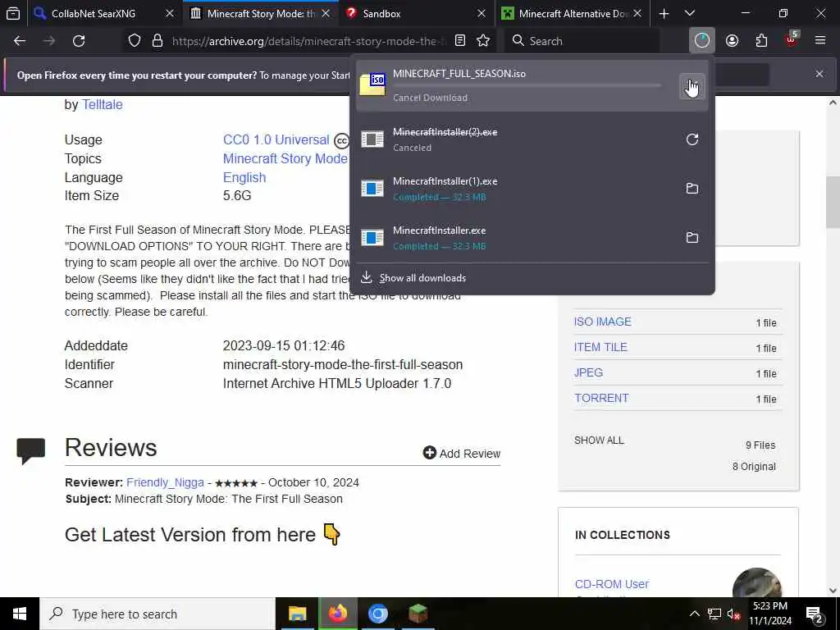The image size is (840, 630).
Task: Click the muted volume tray icon
Action: click(x=733, y=614)
